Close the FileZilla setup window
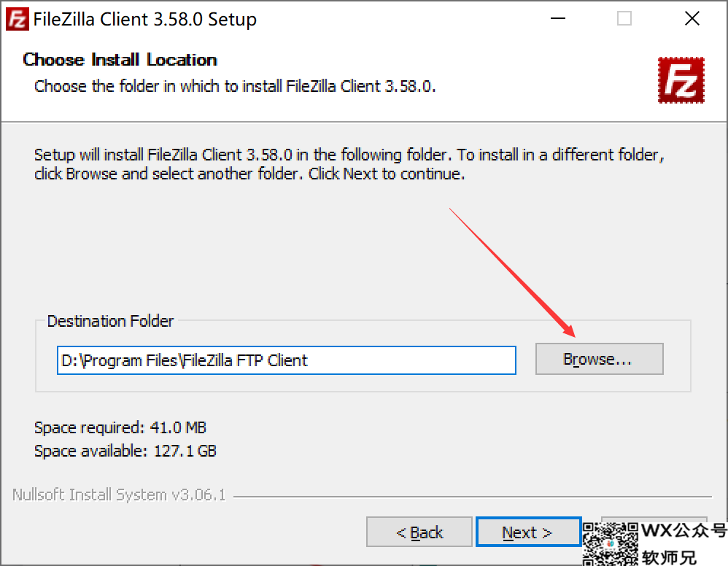Viewport: 728px width, 566px height. coord(692,20)
